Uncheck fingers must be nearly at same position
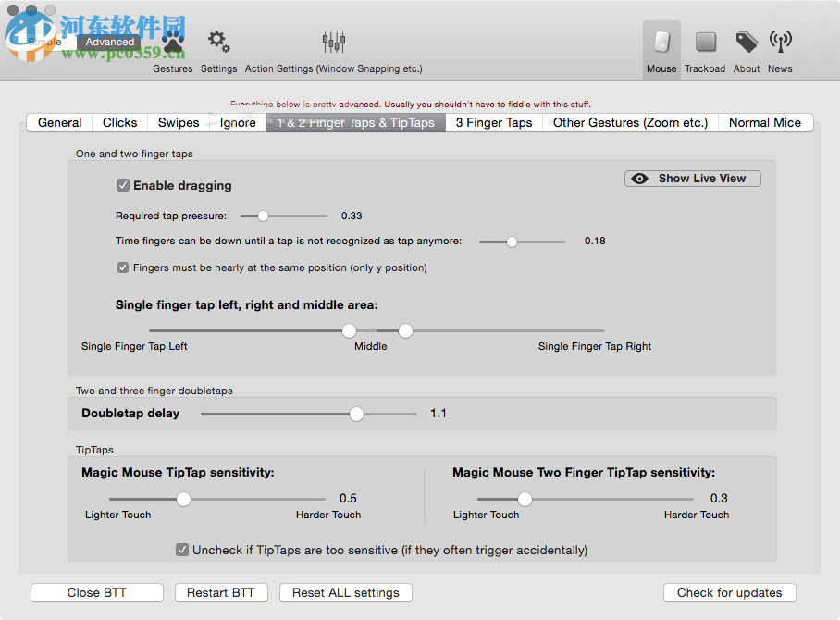The image size is (840, 620). click(x=123, y=267)
